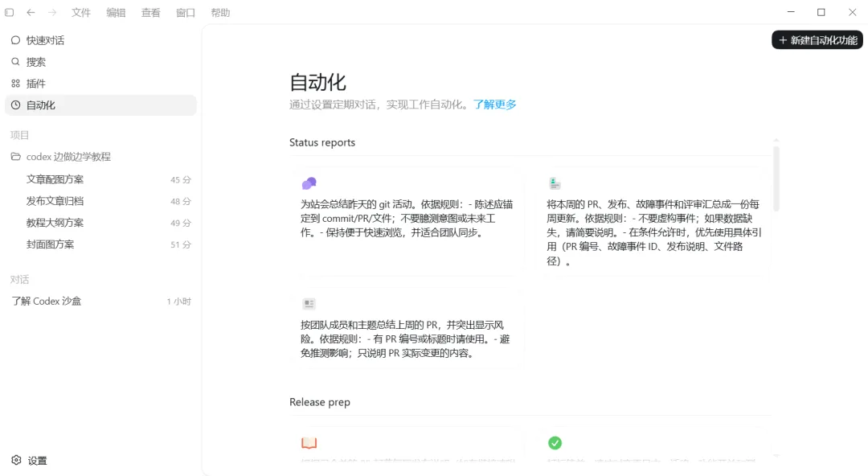Click the 搜索 magnifier icon
Viewport: 868px width, 476px height.
click(15, 61)
